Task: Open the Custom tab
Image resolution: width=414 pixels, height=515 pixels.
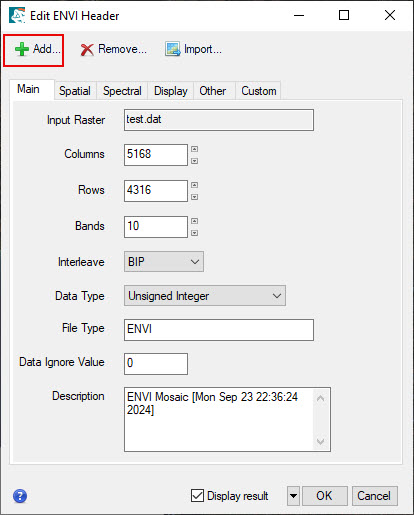Action: pos(259,91)
